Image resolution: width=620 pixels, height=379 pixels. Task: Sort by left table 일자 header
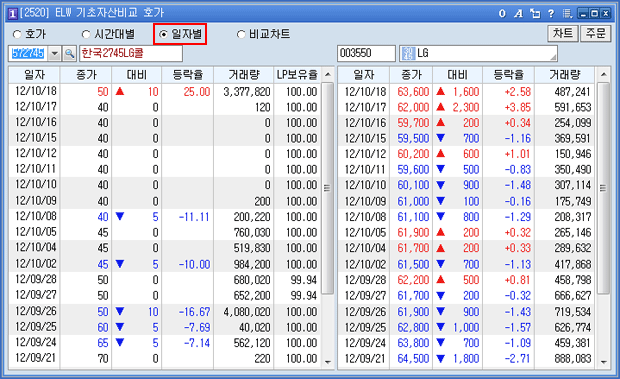[x=34, y=74]
